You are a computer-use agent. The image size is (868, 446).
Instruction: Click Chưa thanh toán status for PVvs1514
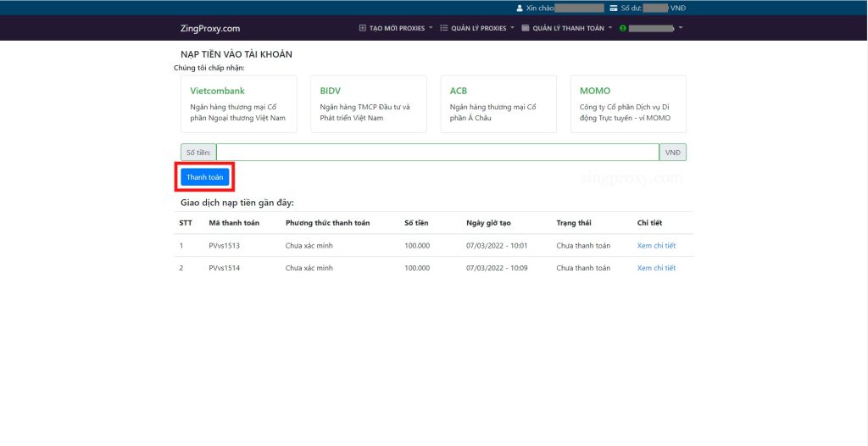(x=583, y=268)
